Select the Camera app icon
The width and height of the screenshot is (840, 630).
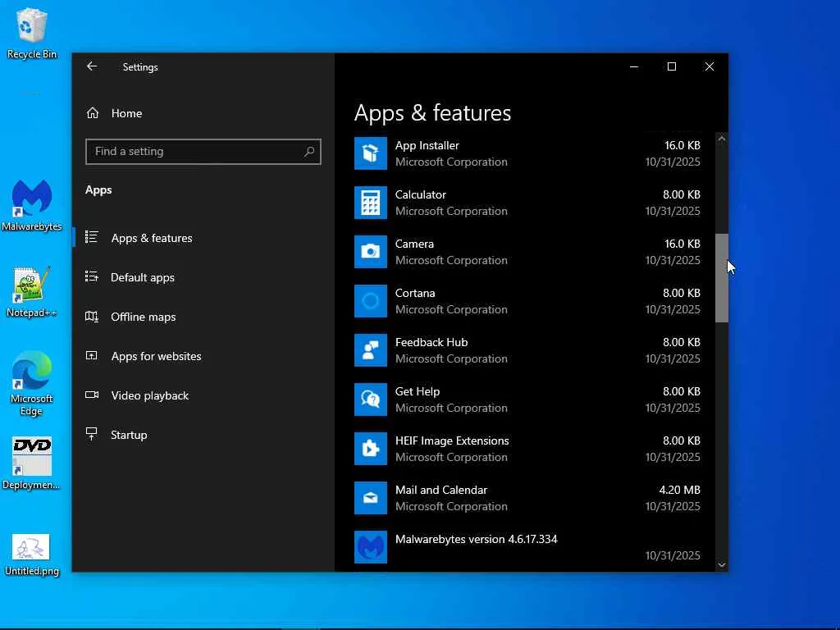point(370,252)
